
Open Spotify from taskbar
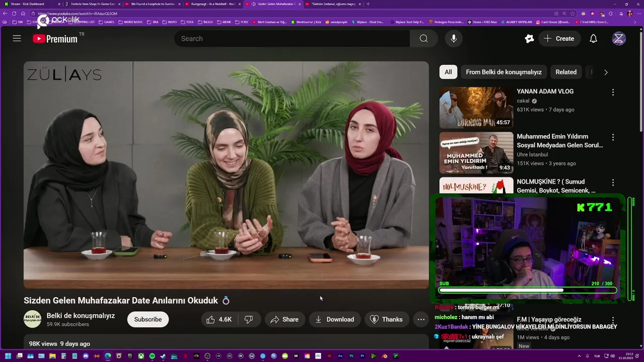152,356
